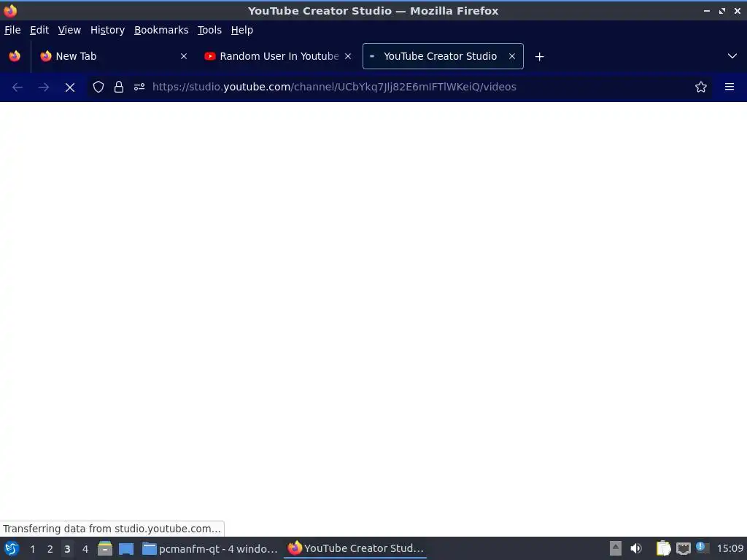
Task: Open the View menu
Action: 69,30
